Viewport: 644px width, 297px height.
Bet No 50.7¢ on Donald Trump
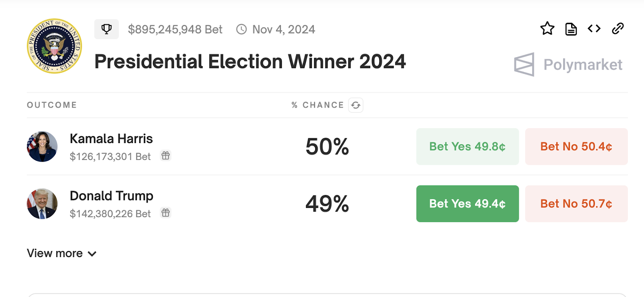(576, 204)
